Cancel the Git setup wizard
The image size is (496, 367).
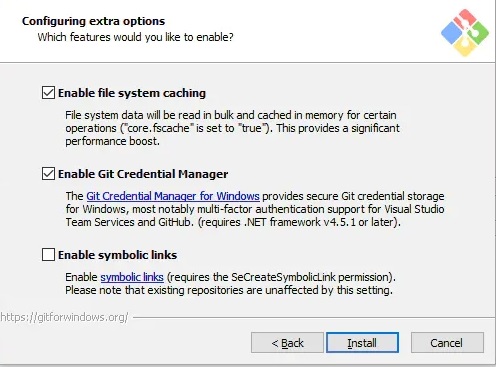[x=447, y=342]
